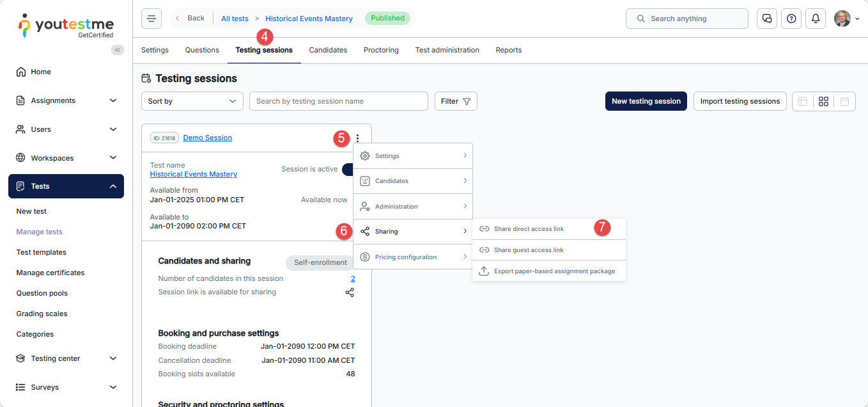Choose Export paper-based assignment package
This screenshot has height=407, width=868.
click(x=554, y=271)
